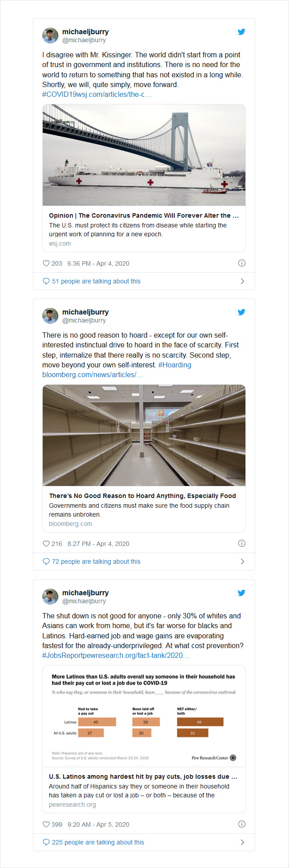The width and height of the screenshot is (289, 868).
Task: Open michaeljburry avatar on first tweet
Action: (x=50, y=36)
